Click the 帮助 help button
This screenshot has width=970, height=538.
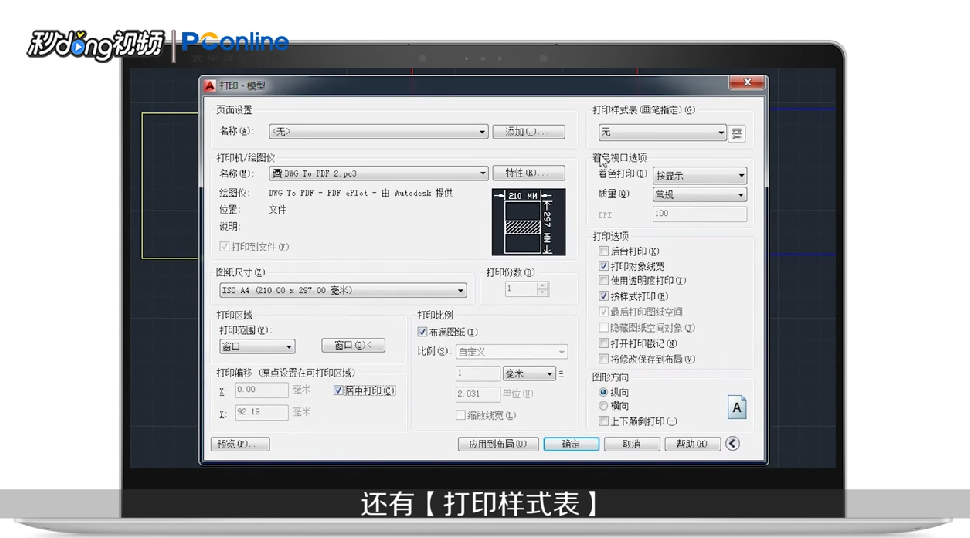pyautogui.click(x=692, y=444)
